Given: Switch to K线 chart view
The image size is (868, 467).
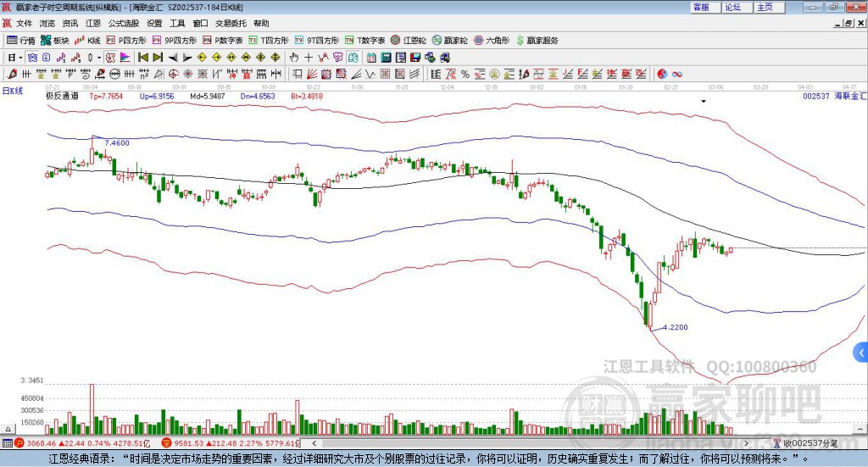Looking at the screenshot, I should coord(87,41).
